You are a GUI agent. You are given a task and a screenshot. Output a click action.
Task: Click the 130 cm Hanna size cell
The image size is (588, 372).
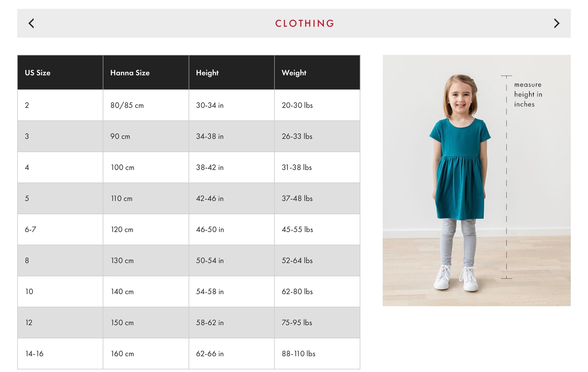pos(122,261)
